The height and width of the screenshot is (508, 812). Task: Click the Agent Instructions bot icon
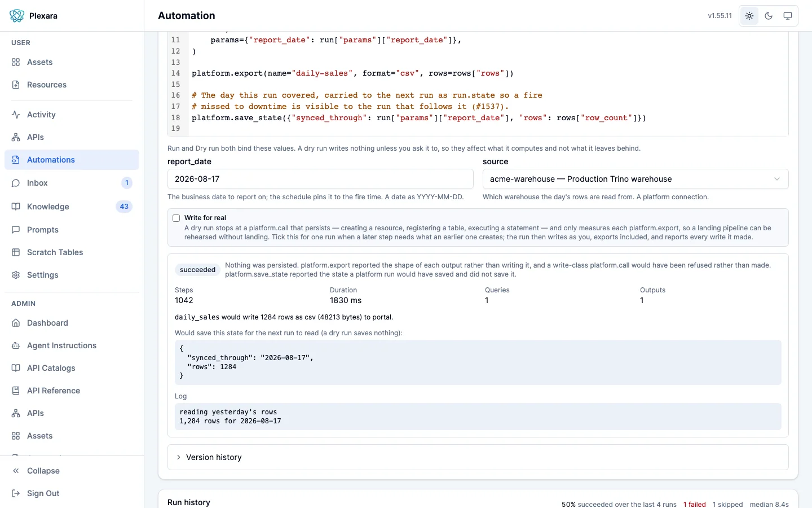[x=16, y=345]
